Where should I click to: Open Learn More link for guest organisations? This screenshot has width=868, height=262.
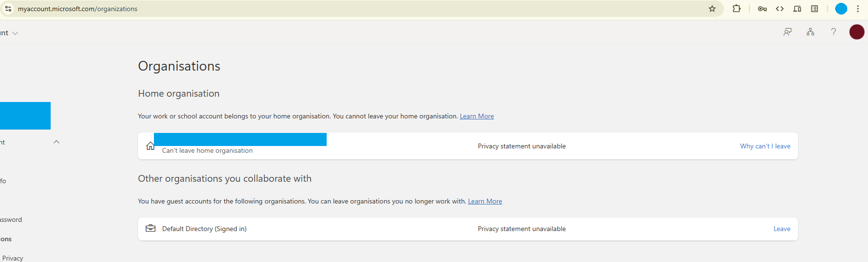485,201
